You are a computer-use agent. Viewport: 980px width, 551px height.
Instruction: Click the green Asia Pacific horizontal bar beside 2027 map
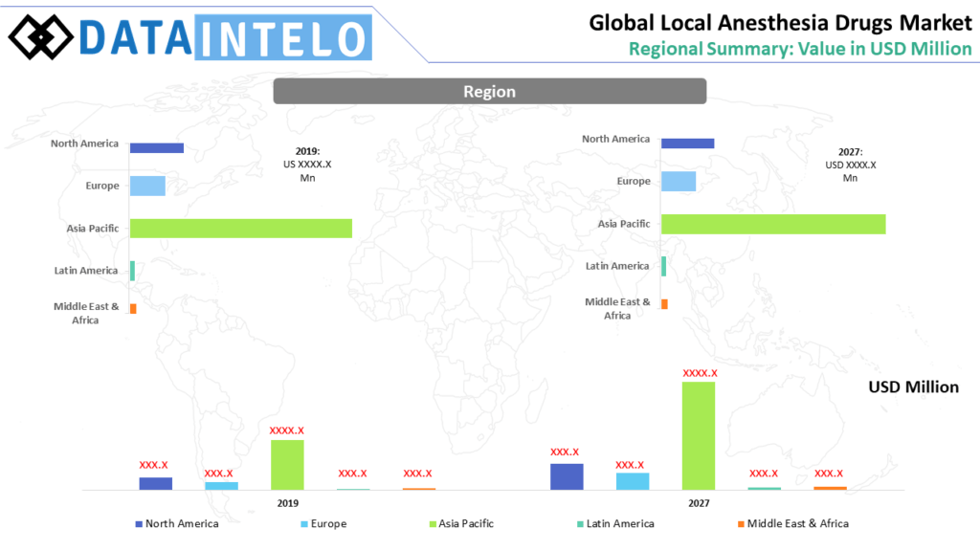pos(773,223)
